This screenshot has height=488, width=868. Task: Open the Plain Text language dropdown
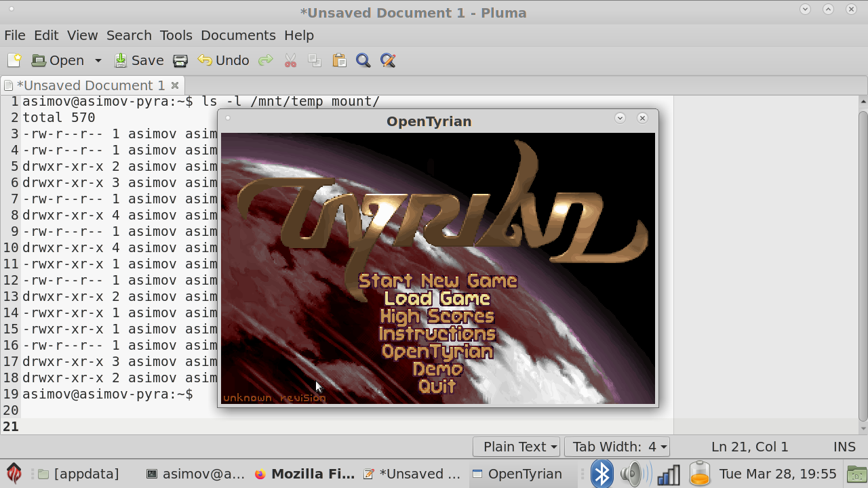520,447
